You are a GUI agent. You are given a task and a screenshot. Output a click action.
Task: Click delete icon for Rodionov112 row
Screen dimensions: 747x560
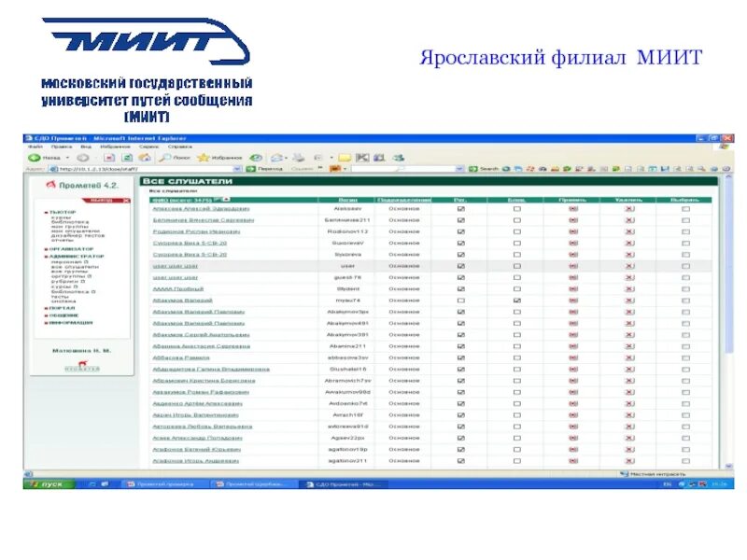[629, 231]
